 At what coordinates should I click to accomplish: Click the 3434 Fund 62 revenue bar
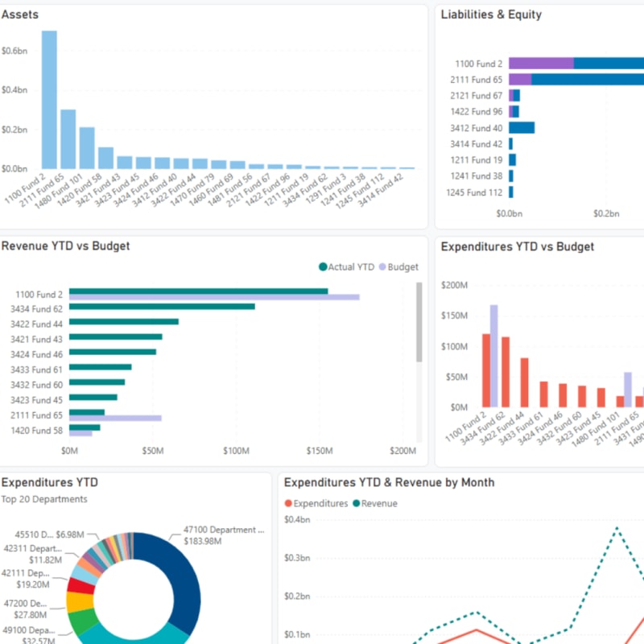click(x=162, y=307)
